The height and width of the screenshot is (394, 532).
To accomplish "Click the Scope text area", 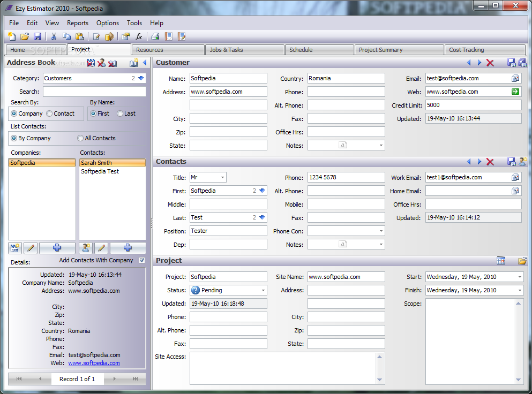I will [470, 342].
